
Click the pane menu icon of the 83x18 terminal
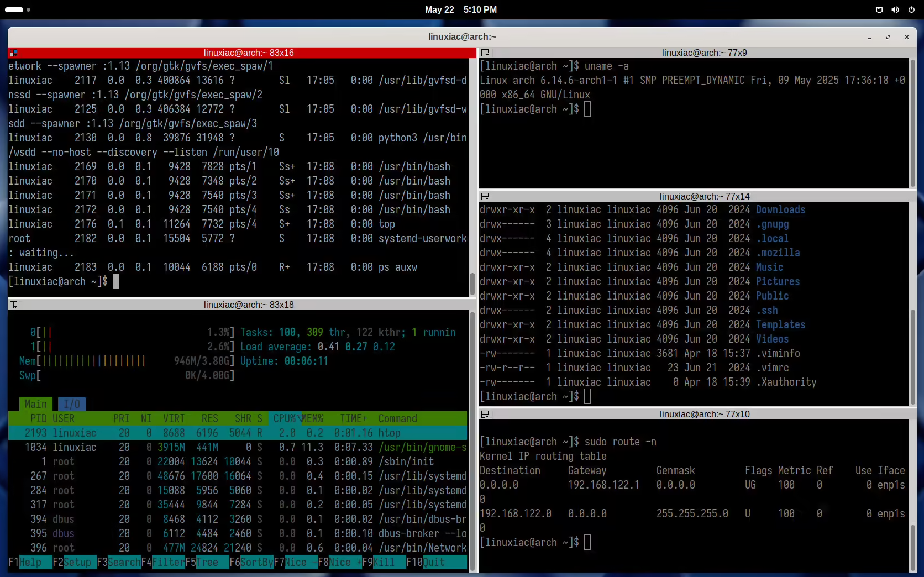click(x=14, y=305)
